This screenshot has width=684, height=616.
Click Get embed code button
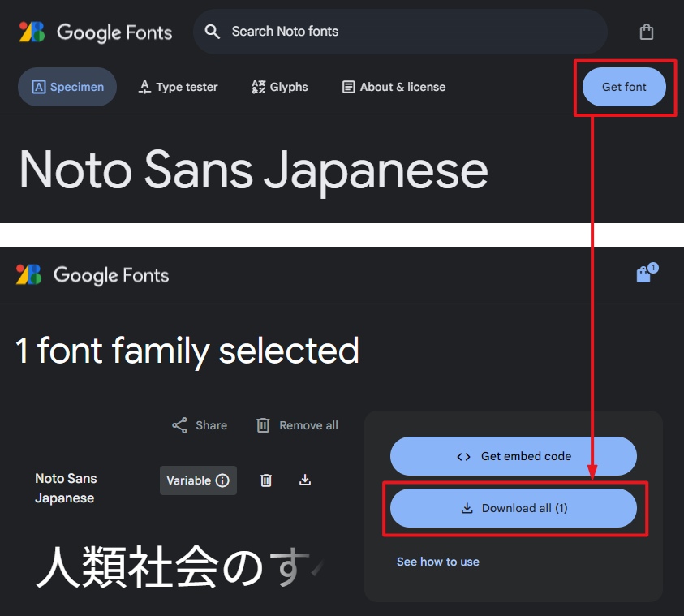[x=514, y=456]
